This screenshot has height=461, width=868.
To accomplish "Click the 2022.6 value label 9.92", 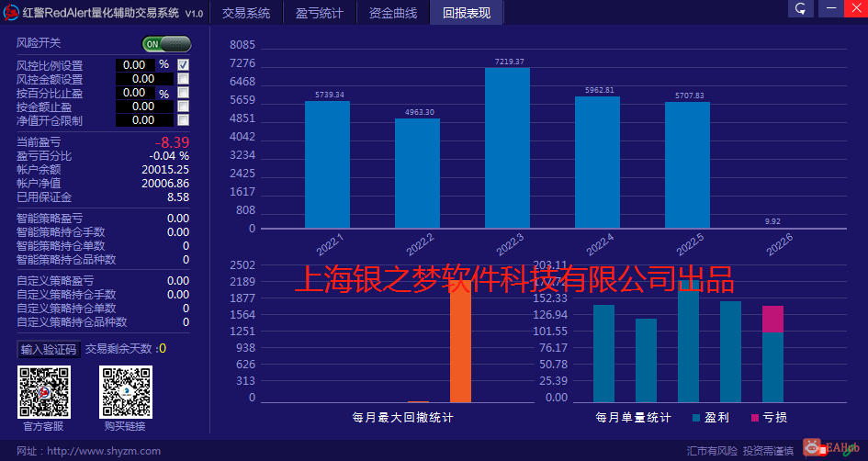I will 772,221.
